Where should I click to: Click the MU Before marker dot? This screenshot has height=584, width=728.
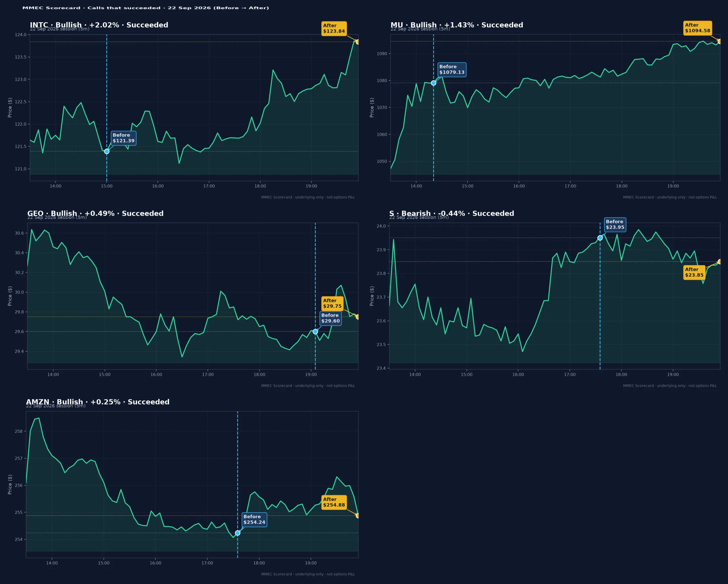tap(434, 83)
